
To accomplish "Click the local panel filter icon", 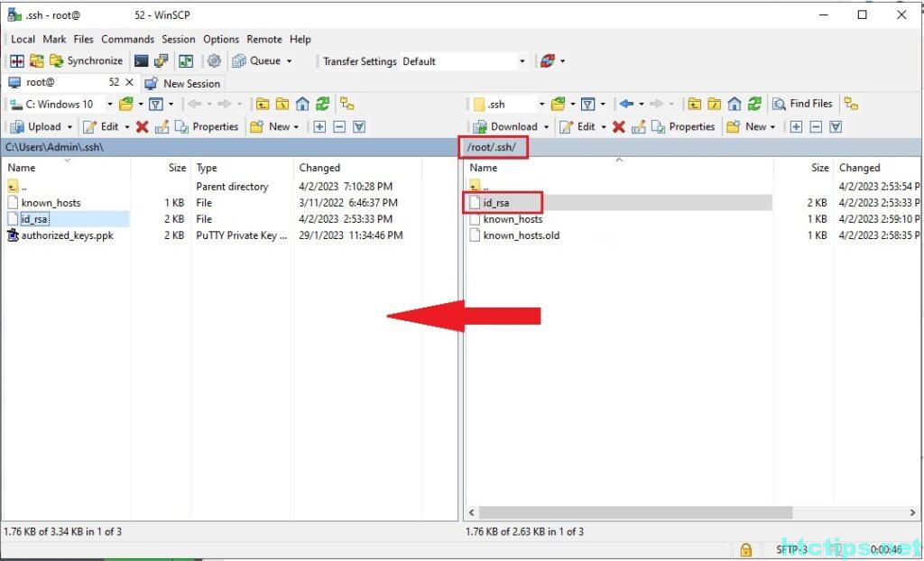I will [x=155, y=105].
